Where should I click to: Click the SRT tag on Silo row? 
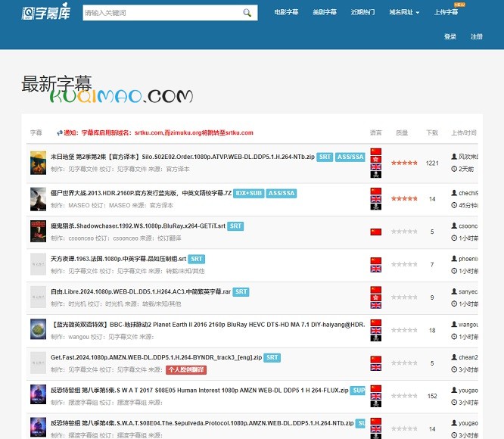coord(325,157)
